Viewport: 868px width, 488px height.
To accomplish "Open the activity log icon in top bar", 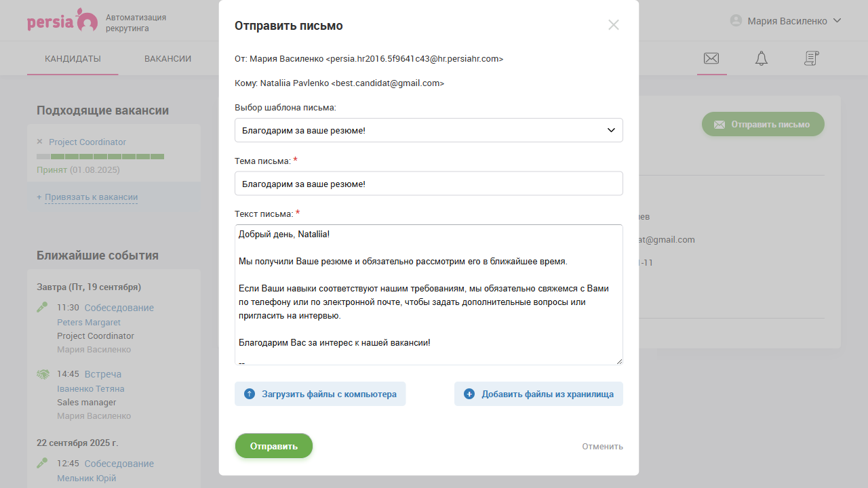I will tap(811, 58).
